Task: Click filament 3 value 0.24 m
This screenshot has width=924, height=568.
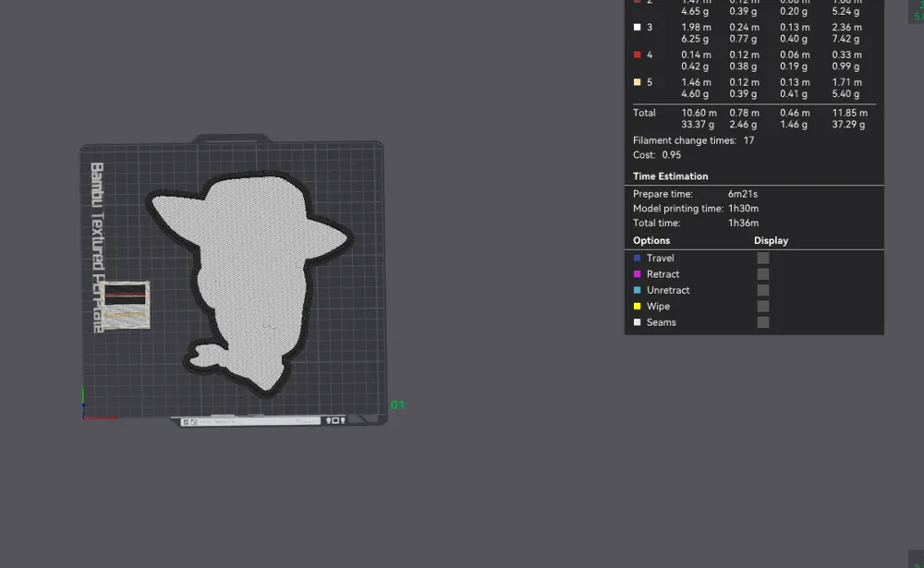Action: (744, 27)
